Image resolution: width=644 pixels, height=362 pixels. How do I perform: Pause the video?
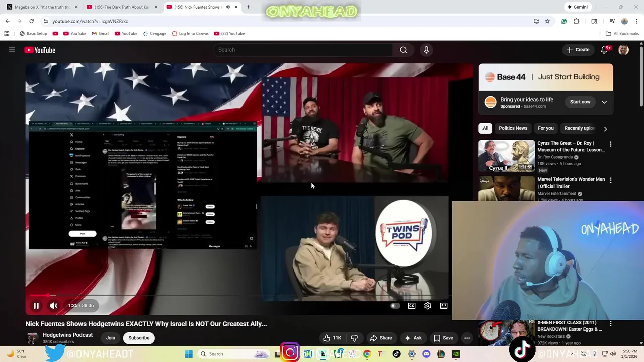[36, 305]
